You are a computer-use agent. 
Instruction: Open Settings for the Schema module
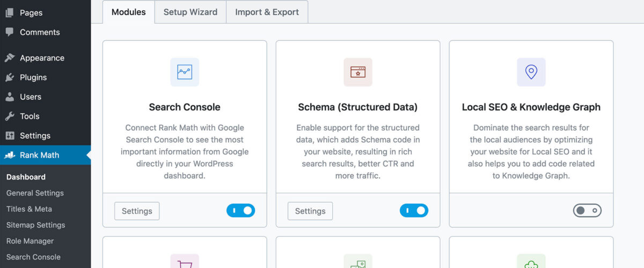tap(310, 211)
